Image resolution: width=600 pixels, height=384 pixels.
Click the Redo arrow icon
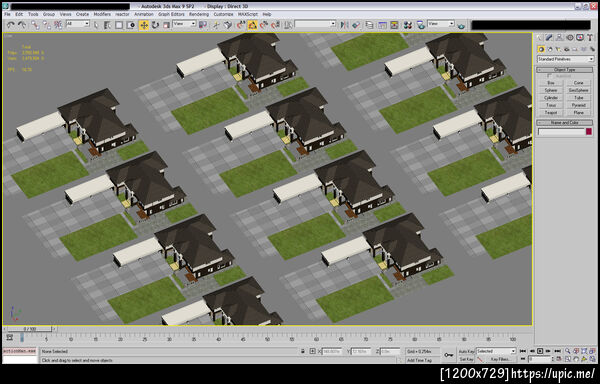pos(22,25)
